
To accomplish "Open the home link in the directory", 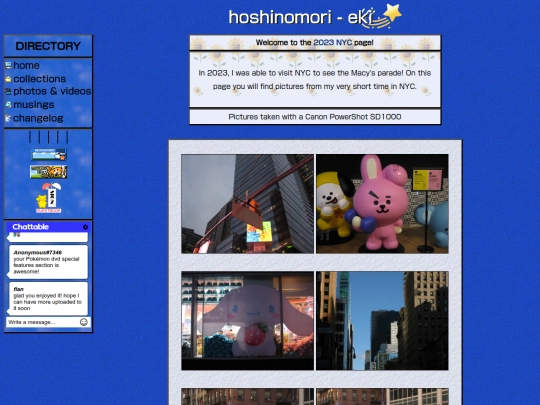I will [26, 65].
